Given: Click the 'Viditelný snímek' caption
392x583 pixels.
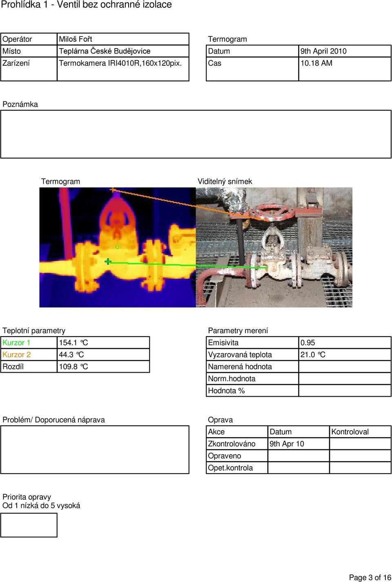Looking at the screenshot, I should point(225,181).
